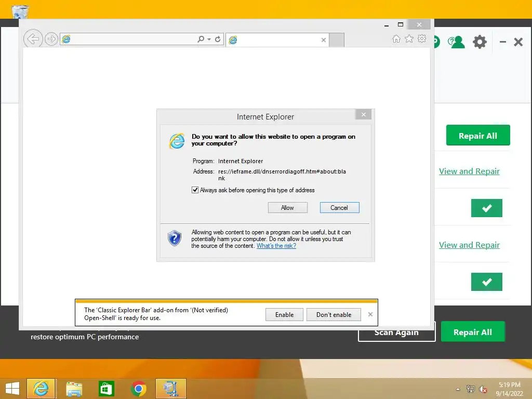
Task: Click the green round icon beside user support icon
Action: tap(437, 42)
